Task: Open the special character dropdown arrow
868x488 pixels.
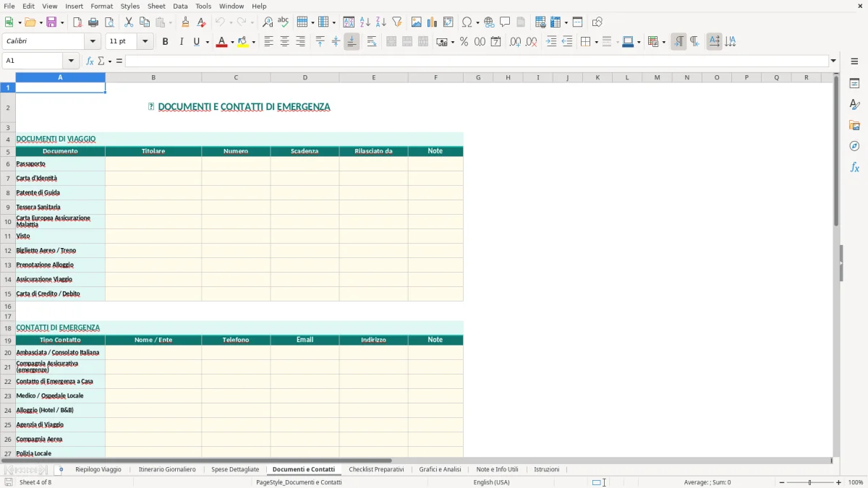Action: [477, 22]
